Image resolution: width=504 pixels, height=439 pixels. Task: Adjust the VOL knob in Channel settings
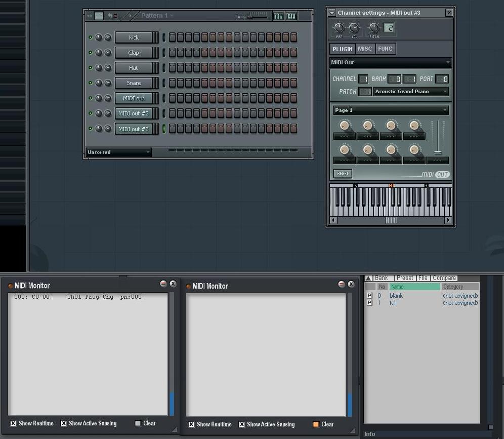pos(354,28)
